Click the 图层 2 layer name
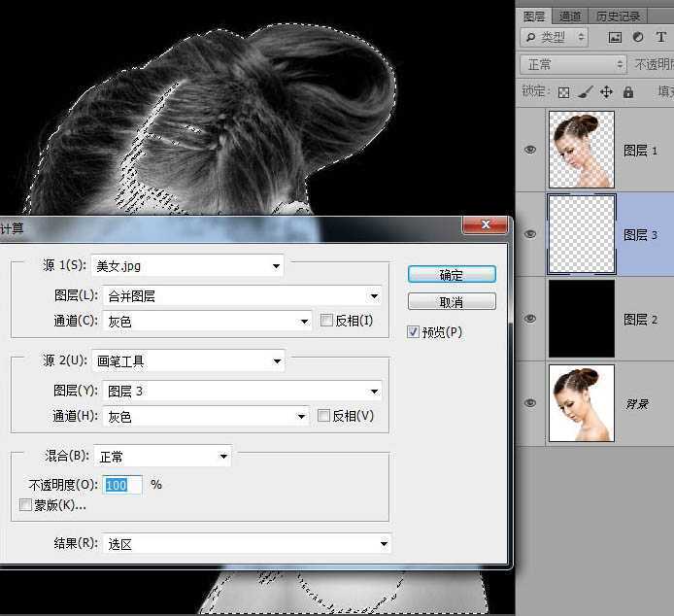This screenshot has width=674, height=616. (640, 320)
